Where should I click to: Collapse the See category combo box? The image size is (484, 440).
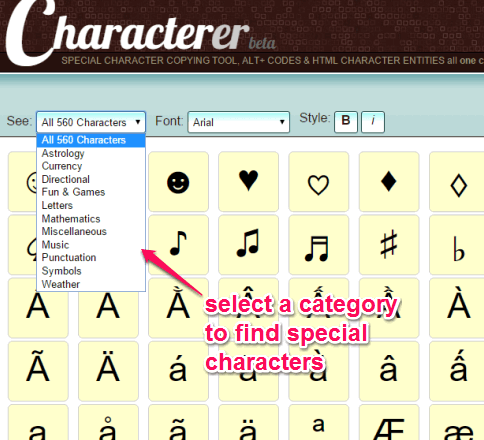[x=91, y=122]
